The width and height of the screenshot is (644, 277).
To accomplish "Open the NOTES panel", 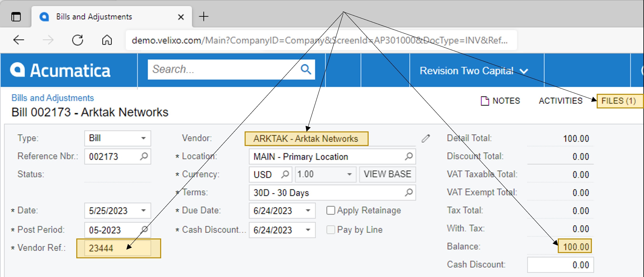I will pyautogui.click(x=501, y=101).
